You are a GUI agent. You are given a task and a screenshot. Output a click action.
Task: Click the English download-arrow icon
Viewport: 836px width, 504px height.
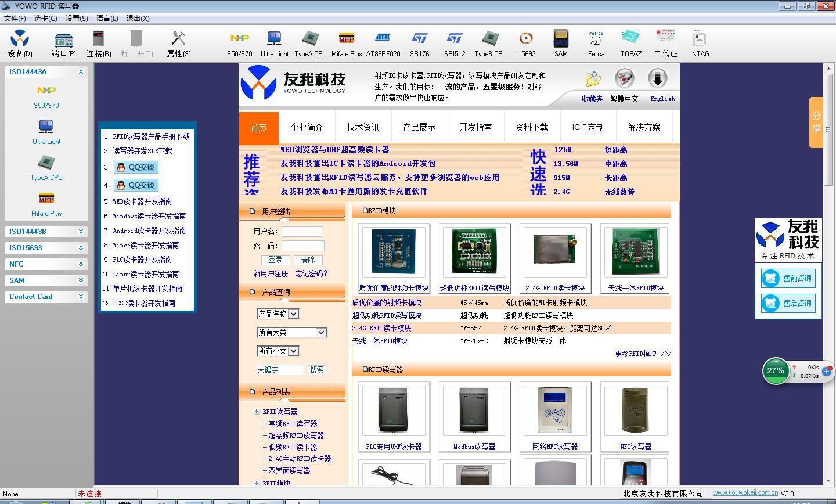[658, 78]
